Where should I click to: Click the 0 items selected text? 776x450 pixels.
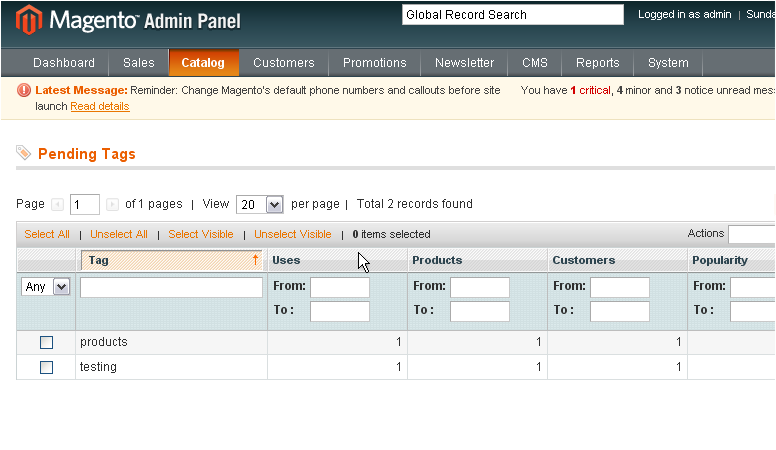coord(391,234)
